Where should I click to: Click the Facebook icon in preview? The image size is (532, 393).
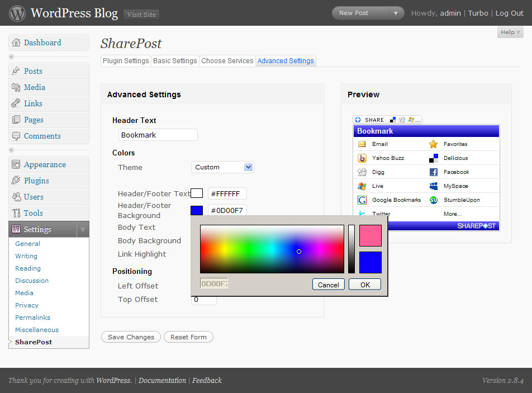433,172
